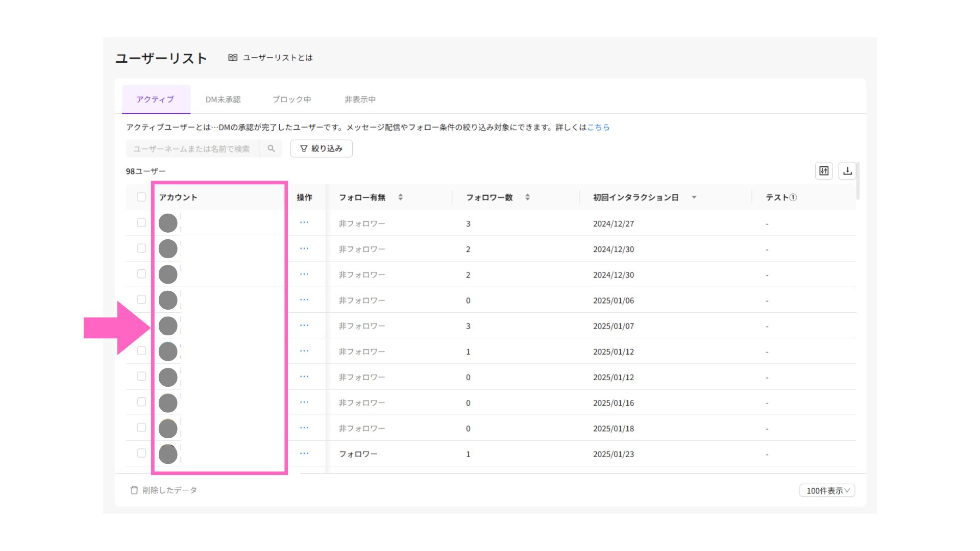The height and width of the screenshot is (551, 980).
Task: Sort by フォロー有無 column
Action: tap(400, 197)
